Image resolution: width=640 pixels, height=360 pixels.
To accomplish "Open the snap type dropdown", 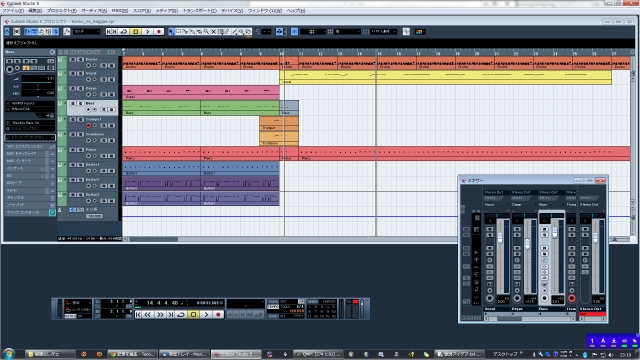I will [x=313, y=31].
